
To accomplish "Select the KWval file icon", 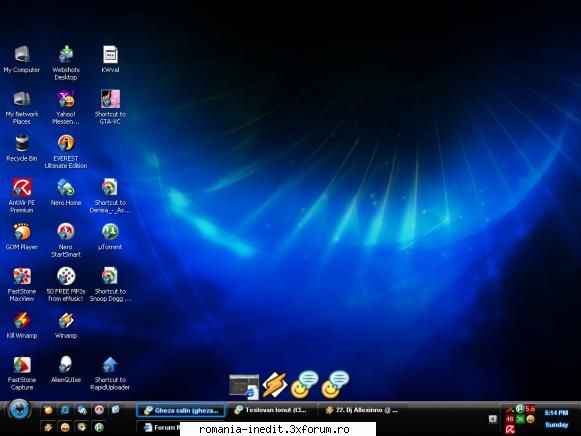I will [110, 59].
